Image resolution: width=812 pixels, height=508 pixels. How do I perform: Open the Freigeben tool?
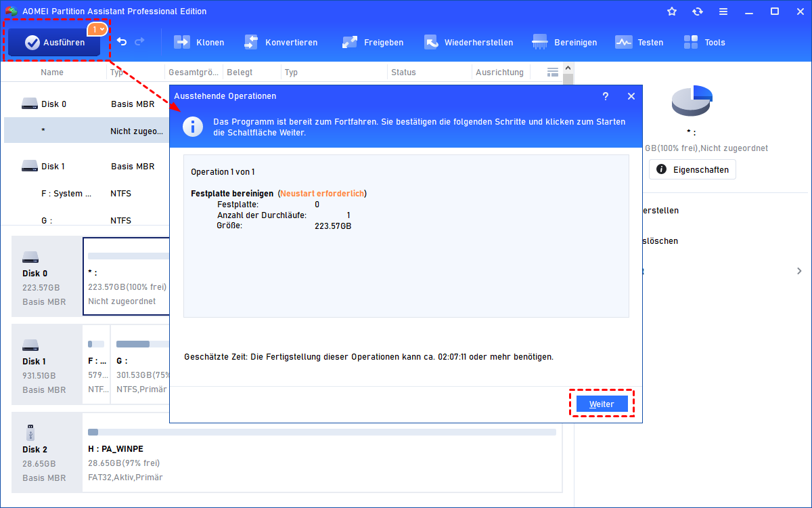(372, 42)
